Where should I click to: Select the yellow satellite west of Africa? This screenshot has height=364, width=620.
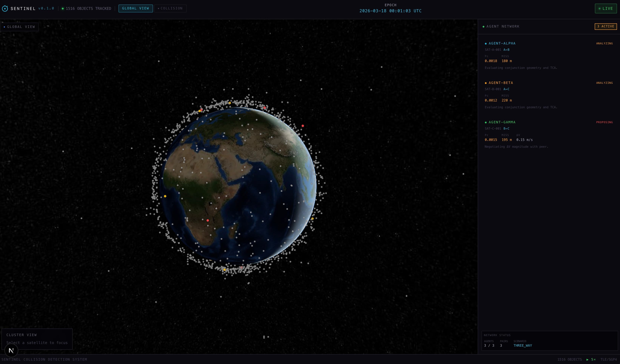(x=165, y=196)
